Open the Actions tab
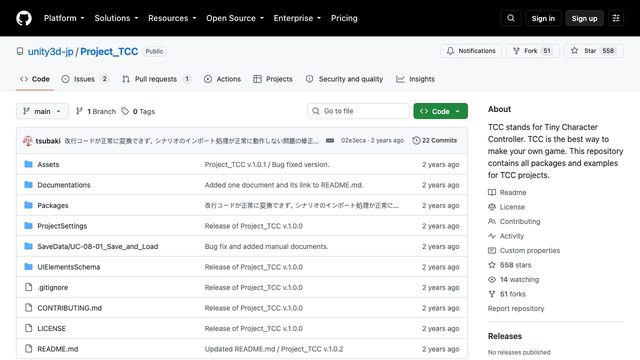Screen dimensions: 640x360 point(222,79)
